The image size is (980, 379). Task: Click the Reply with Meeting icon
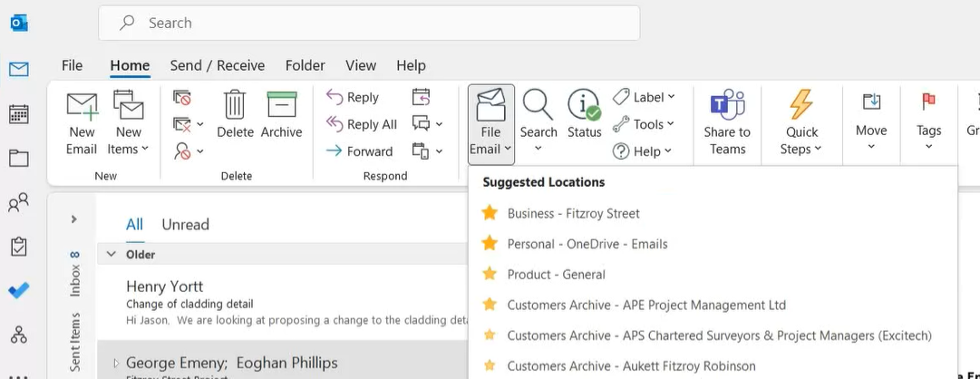click(x=422, y=98)
